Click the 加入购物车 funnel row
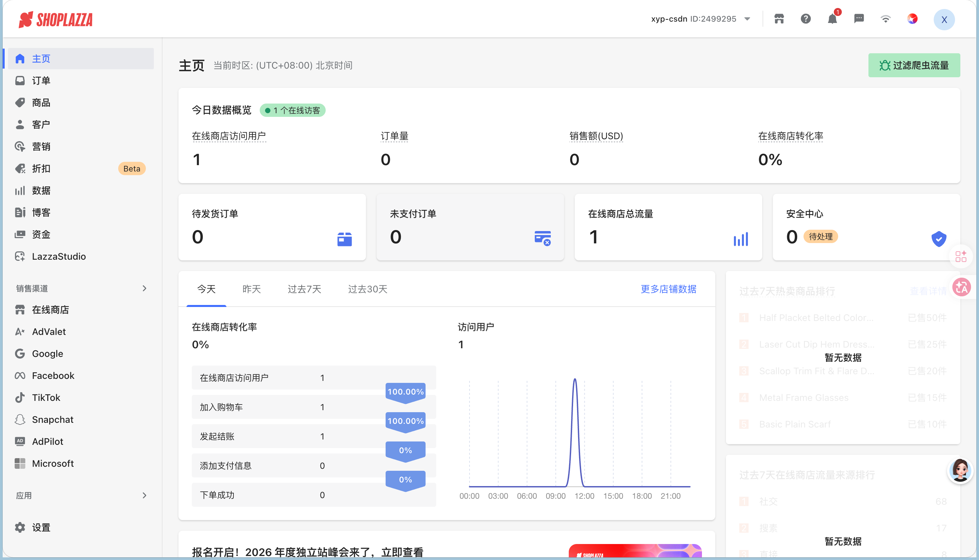979x560 pixels. (x=314, y=407)
